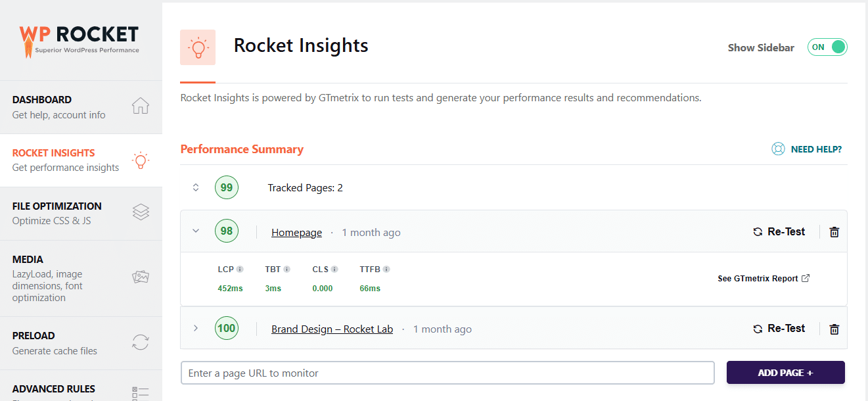Click the sort arrows next to Tracked Pages
The image size is (868, 401).
coord(195,187)
